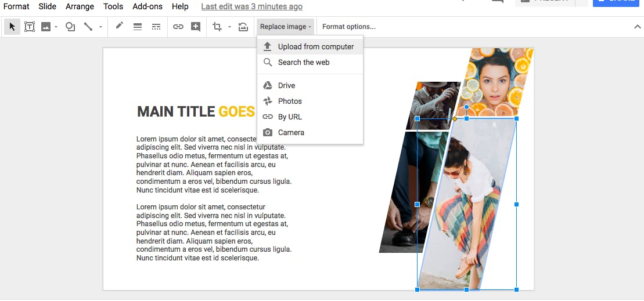Click the MAIN TITLE GOES heading text
This screenshot has height=301, width=644.
click(196, 111)
